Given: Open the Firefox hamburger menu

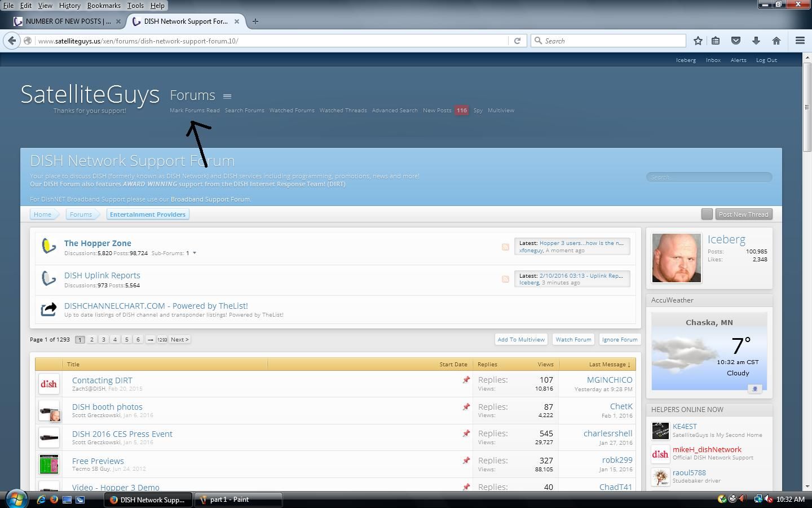Looking at the screenshot, I should (800, 41).
